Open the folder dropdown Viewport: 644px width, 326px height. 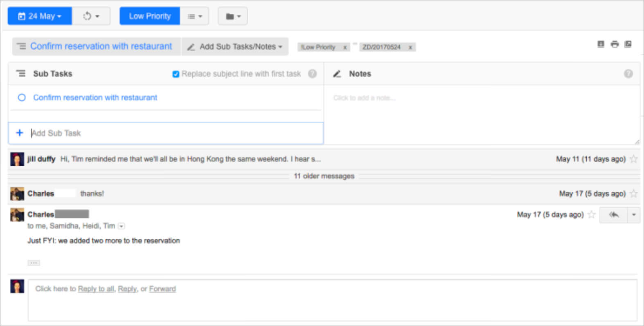[233, 16]
